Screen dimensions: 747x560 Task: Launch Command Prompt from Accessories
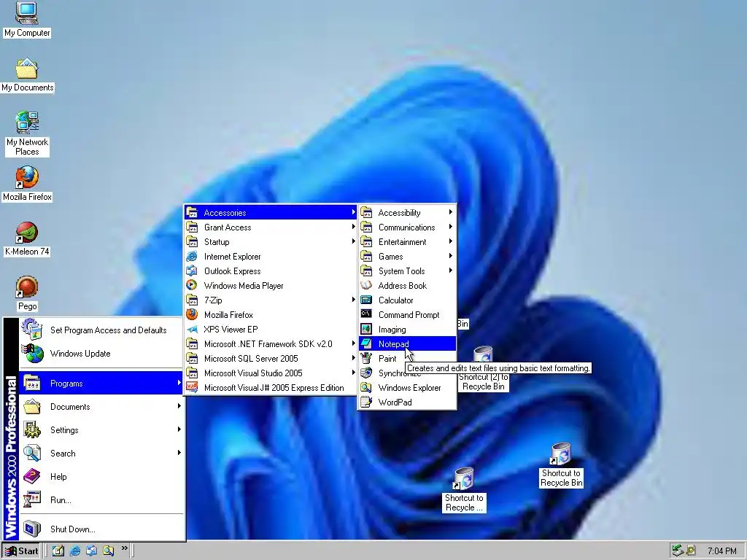click(x=407, y=315)
